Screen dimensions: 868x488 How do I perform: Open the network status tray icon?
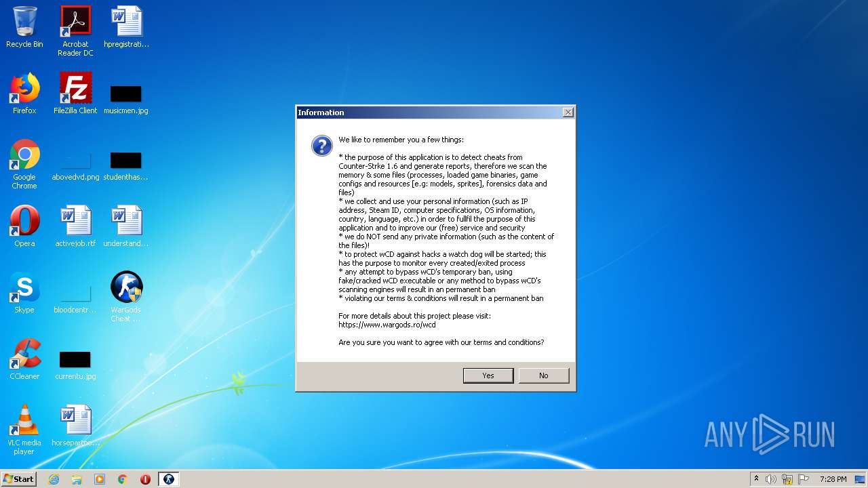787,479
